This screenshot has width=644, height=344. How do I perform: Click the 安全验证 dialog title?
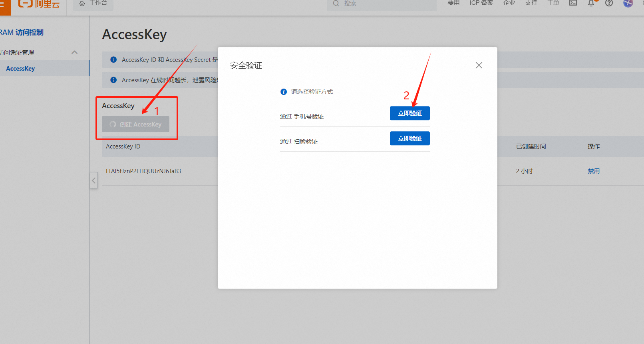pos(246,65)
